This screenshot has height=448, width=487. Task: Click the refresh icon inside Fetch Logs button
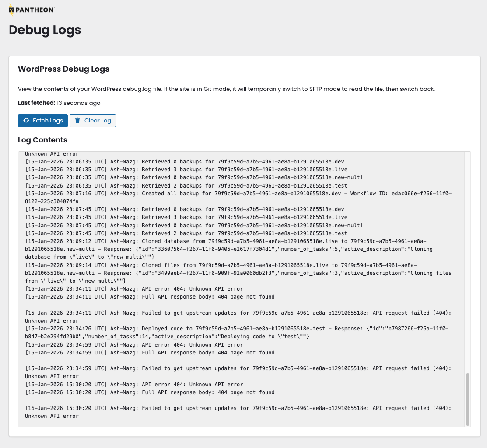point(26,121)
